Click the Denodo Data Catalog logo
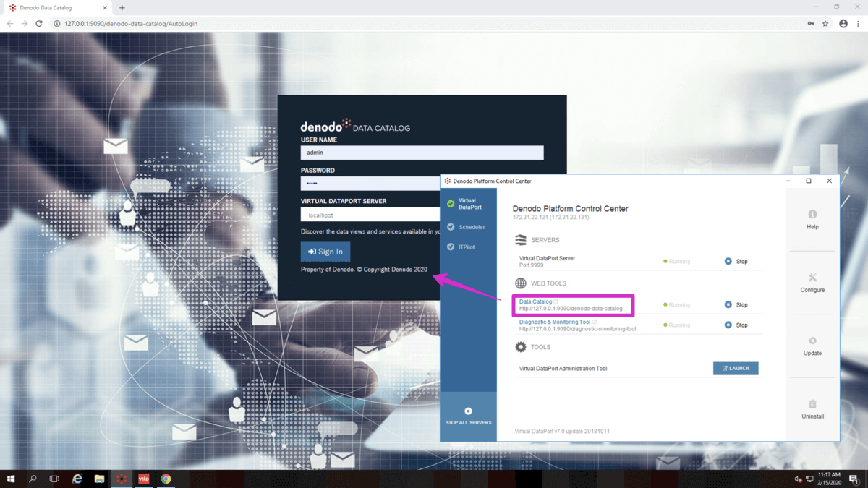The width and height of the screenshot is (868, 488). [x=355, y=126]
